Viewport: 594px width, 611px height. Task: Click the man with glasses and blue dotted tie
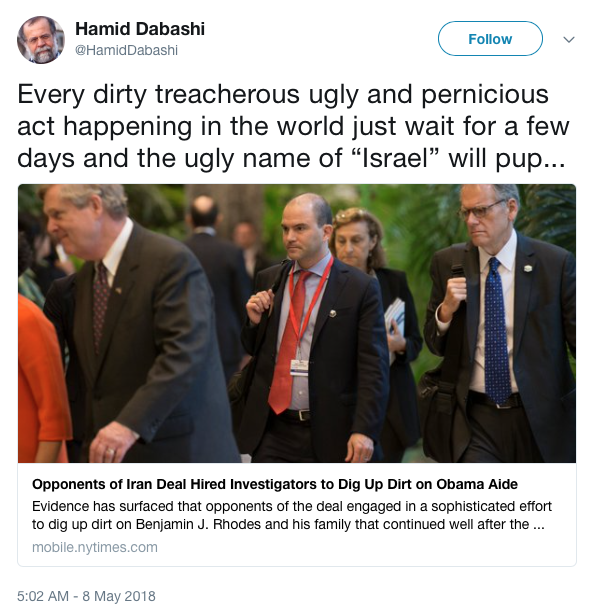[x=499, y=323]
